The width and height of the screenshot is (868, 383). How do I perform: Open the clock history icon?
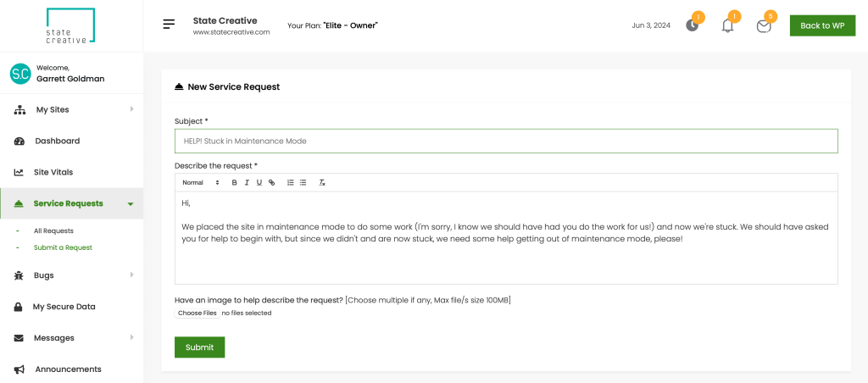click(x=692, y=25)
